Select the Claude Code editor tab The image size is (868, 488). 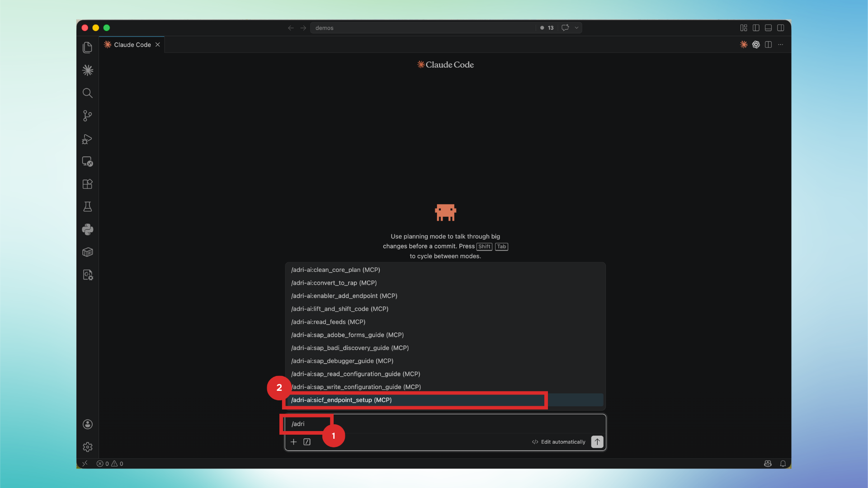tap(132, 44)
